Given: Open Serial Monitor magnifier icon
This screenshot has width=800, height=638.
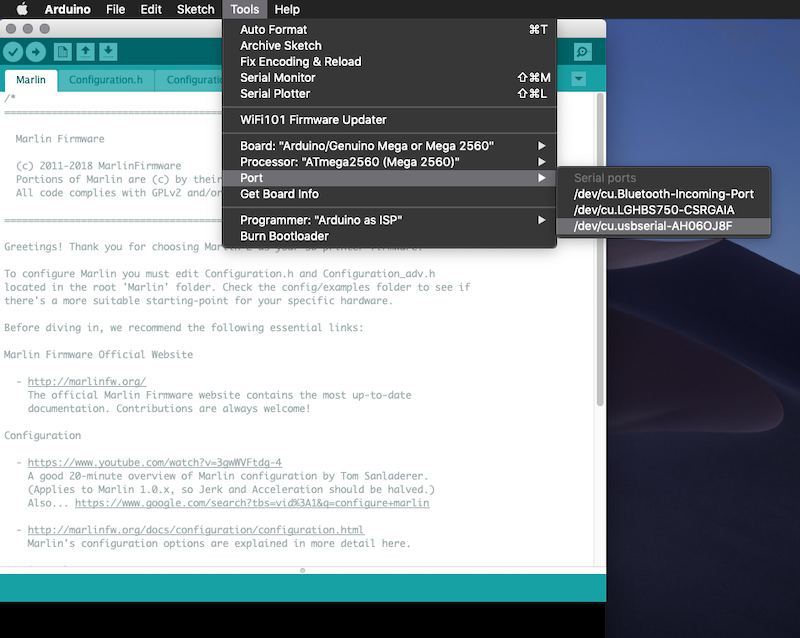Looking at the screenshot, I should click(582, 52).
